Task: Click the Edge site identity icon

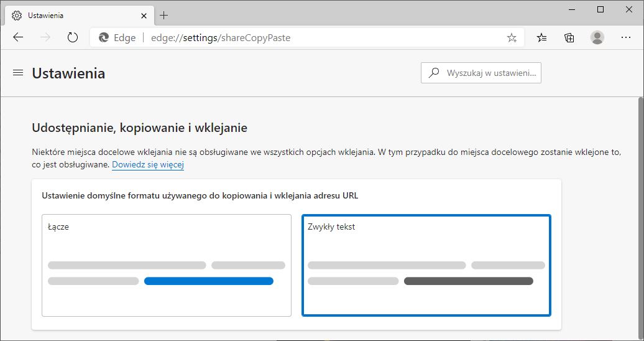Action: (x=104, y=38)
